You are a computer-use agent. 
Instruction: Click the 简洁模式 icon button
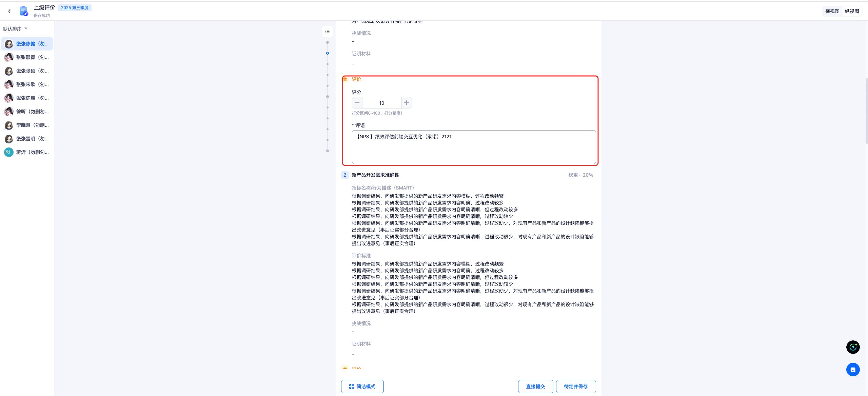[362, 387]
